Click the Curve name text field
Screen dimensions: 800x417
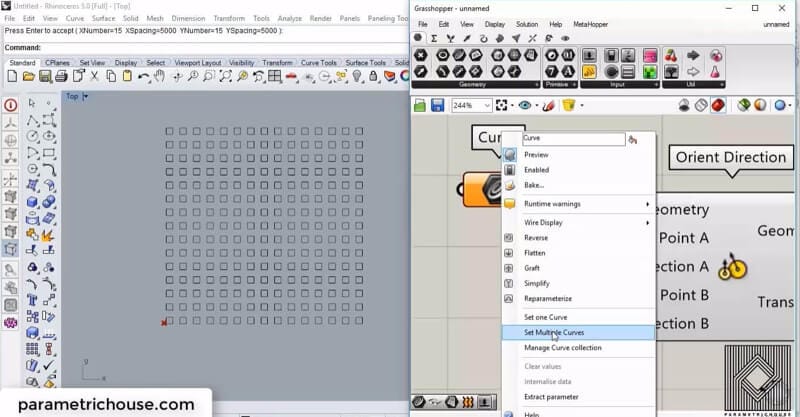572,140
